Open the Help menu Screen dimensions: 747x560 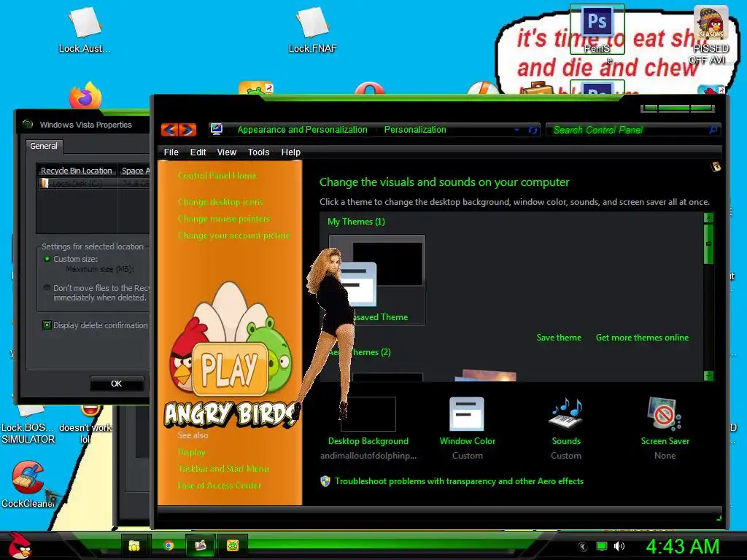(290, 152)
